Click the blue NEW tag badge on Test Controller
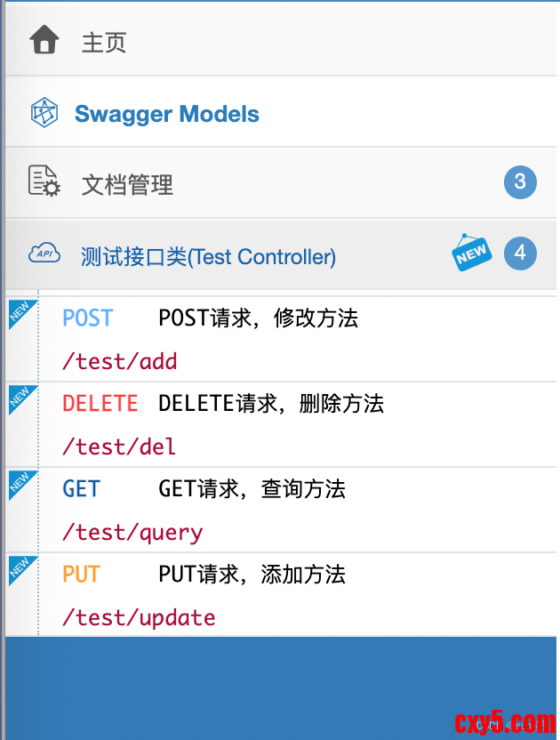The width and height of the screenshot is (560, 740). tap(471, 253)
